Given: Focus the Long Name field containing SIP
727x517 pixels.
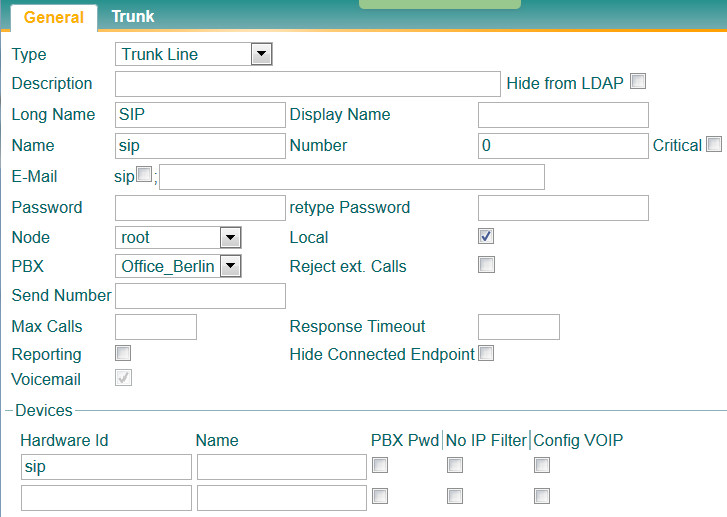Looking at the screenshot, I should click(200, 115).
